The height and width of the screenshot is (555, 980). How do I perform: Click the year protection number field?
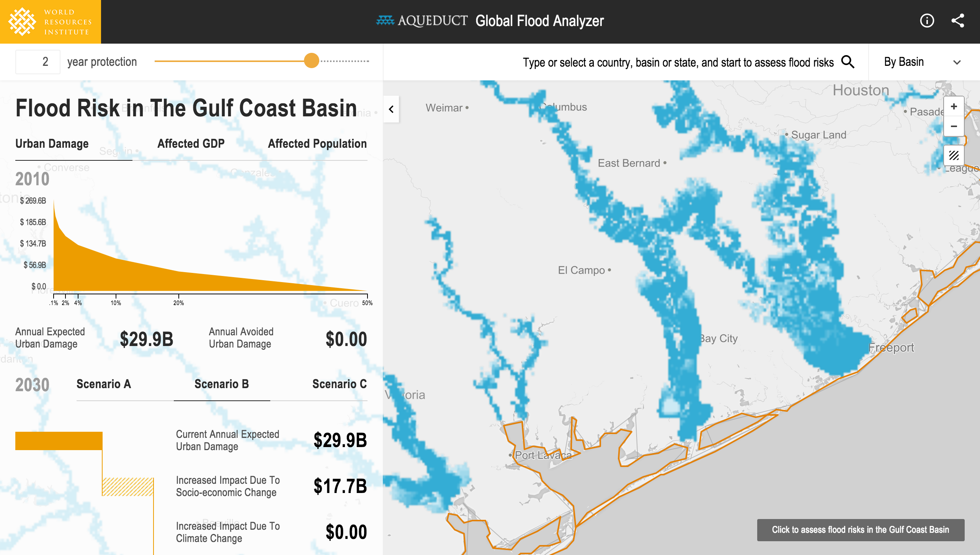point(38,62)
